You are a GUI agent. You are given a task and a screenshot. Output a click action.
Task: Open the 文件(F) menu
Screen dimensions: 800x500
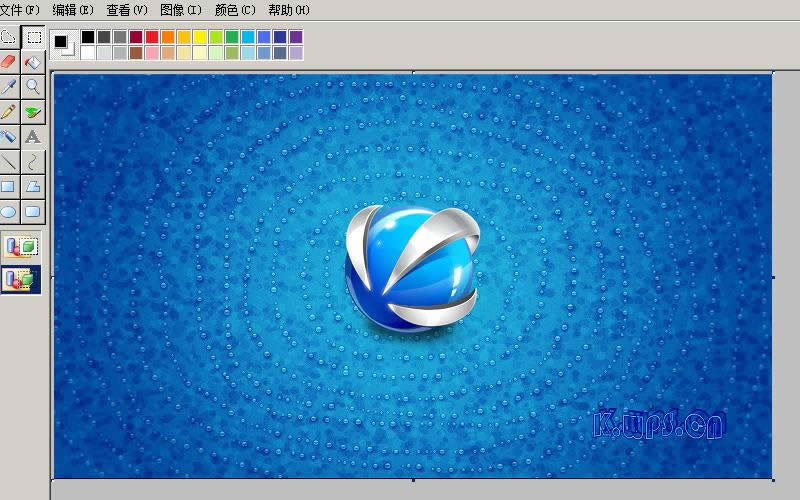pos(19,10)
